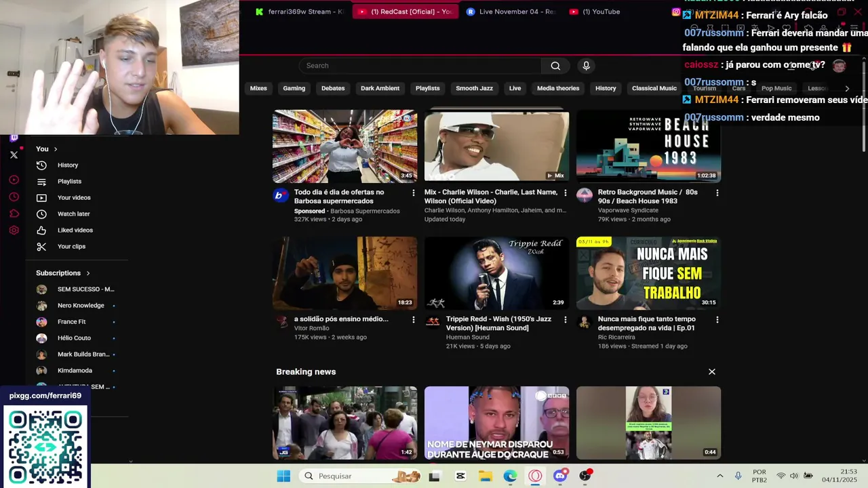Open Opera sidebar player icon
The image size is (868, 488).
pyautogui.click(x=14, y=180)
